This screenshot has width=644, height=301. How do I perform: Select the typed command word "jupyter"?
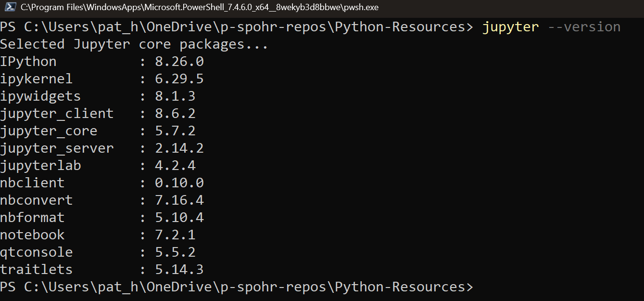click(x=510, y=27)
